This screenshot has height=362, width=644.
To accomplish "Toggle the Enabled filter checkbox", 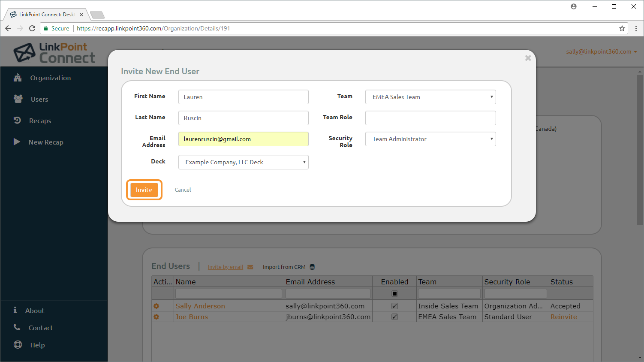I will pos(394,294).
